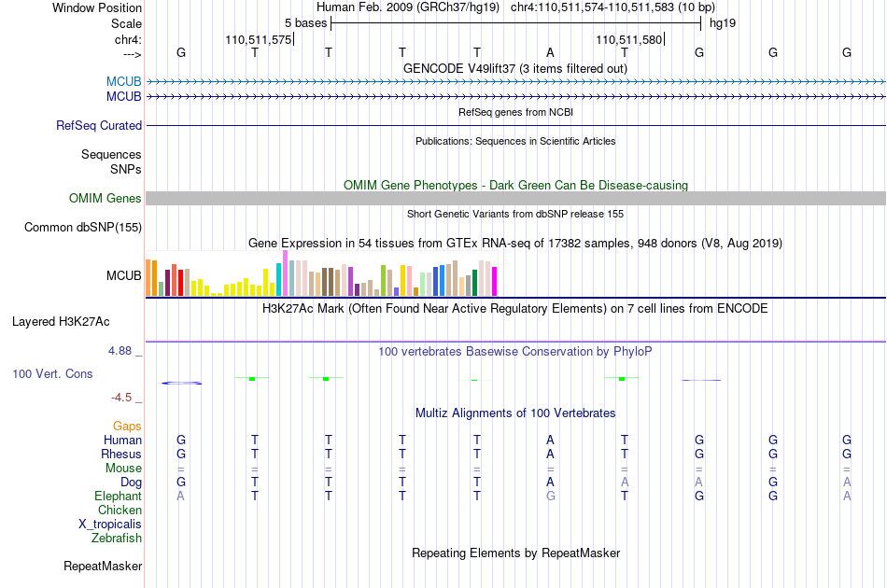Screen dimensions: 887x588
Task: Click the SNPs track label
Action: 126,169
